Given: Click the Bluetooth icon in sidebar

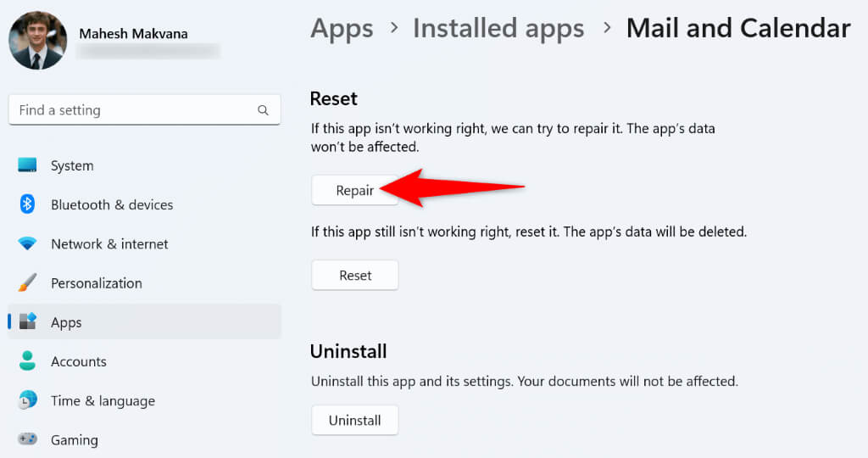Looking at the screenshot, I should tap(27, 204).
